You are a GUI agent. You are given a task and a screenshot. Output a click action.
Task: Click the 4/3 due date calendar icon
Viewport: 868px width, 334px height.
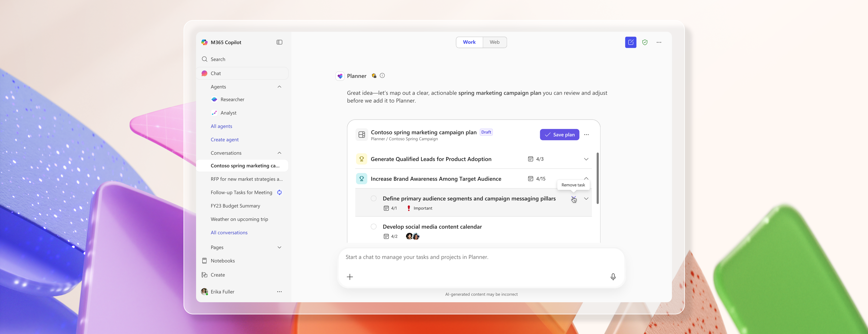pos(530,159)
